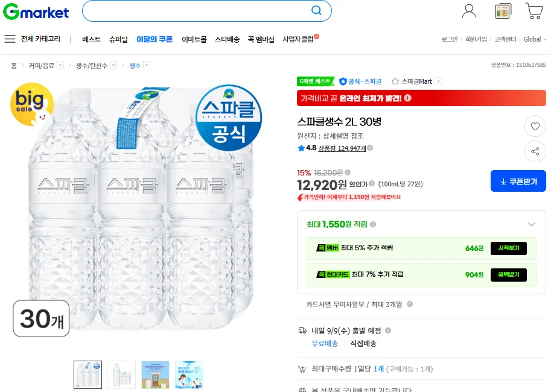Open the user account icon

click(469, 11)
